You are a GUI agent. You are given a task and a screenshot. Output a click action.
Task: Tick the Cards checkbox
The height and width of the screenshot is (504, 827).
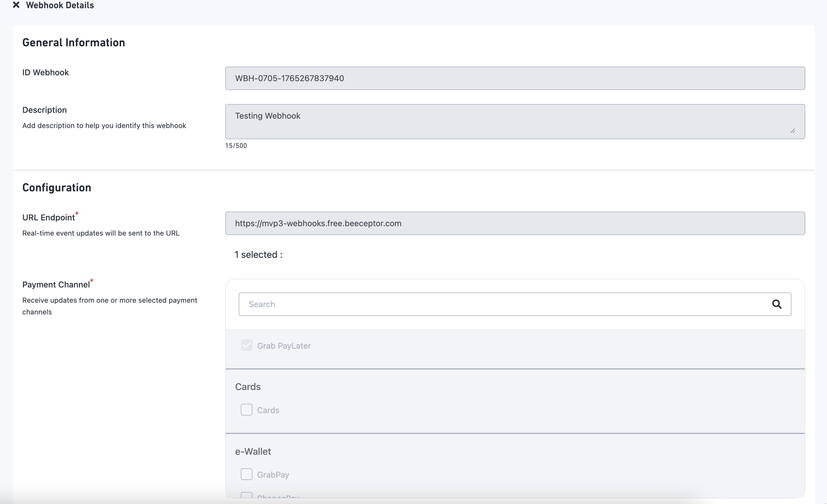tap(246, 410)
